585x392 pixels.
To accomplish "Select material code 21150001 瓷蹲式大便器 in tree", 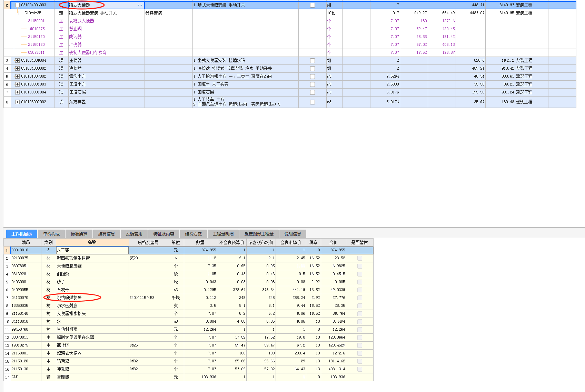I will [x=36, y=21].
